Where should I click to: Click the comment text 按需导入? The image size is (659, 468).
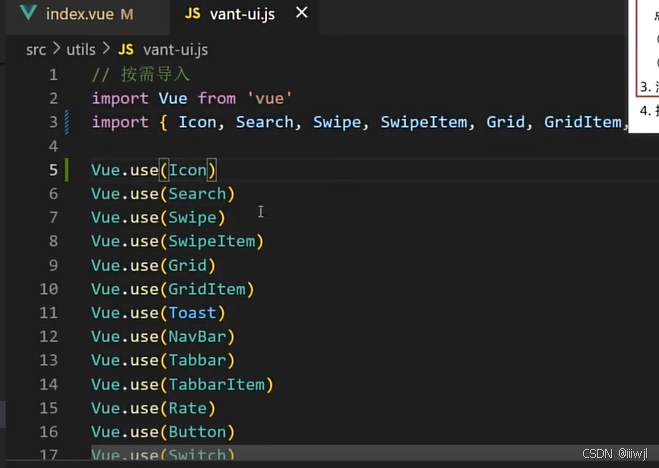point(156,74)
